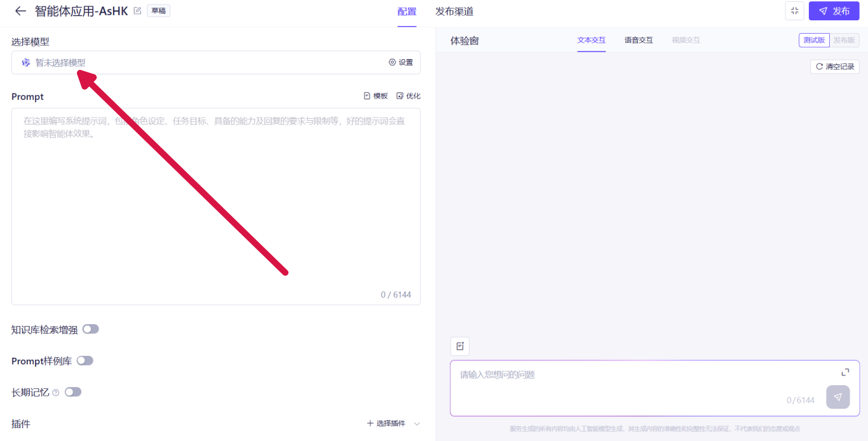Switch to 语音交互 tab
The height and width of the screenshot is (441, 868).
[x=639, y=40]
